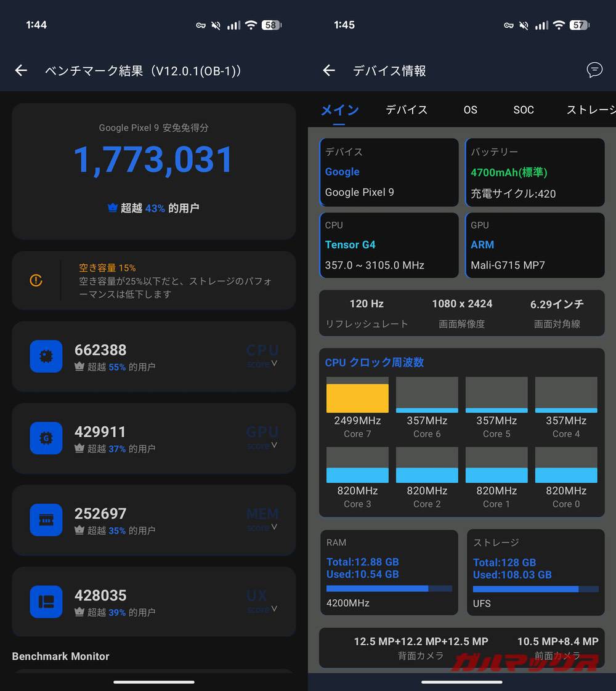Image resolution: width=616 pixels, height=691 pixels.
Task: Tap the Core 6 357MHz reading
Action: (427, 421)
